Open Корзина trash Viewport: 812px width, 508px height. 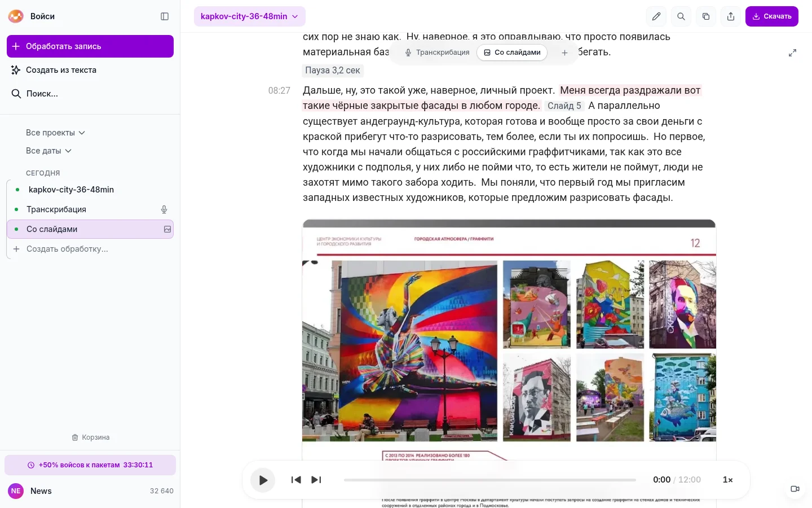point(90,437)
